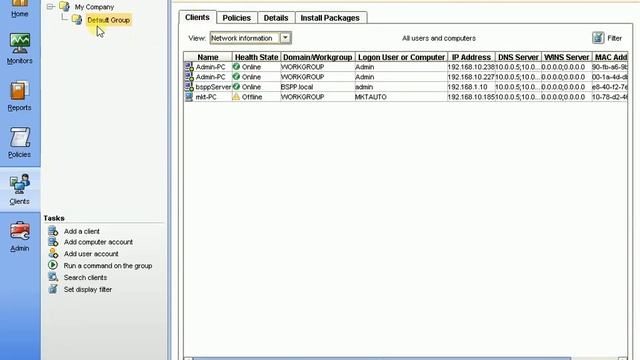Click the Add user account icon
640x360 pixels.
(x=53, y=253)
